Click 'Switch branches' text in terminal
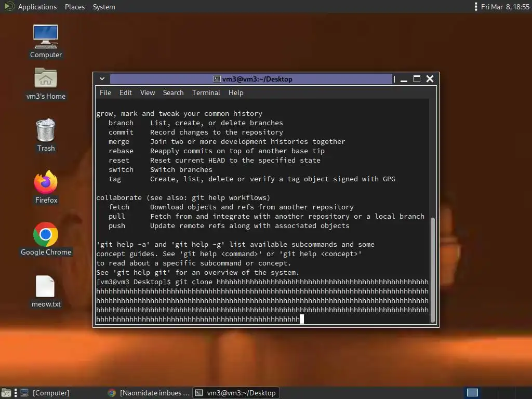This screenshot has height=399, width=532. pos(181,170)
